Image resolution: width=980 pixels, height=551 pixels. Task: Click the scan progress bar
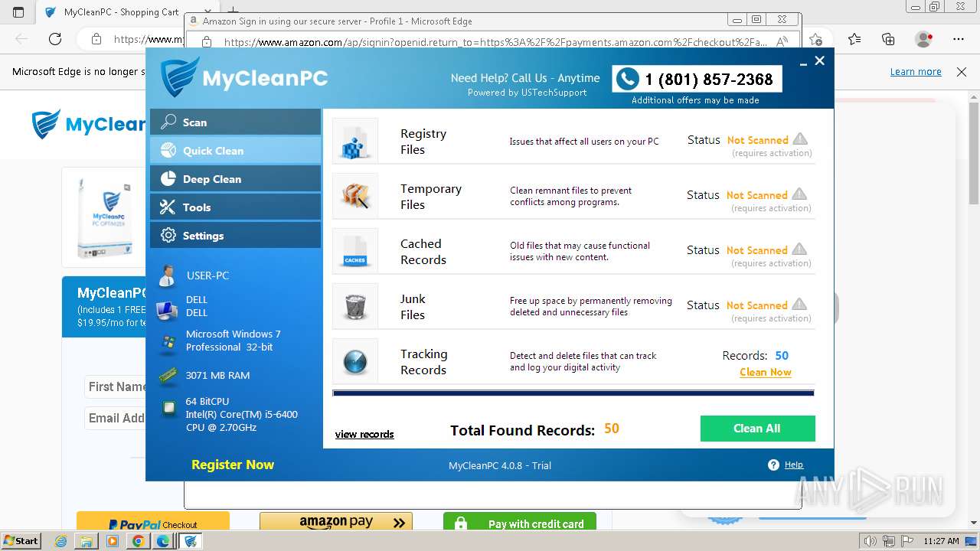573,393
